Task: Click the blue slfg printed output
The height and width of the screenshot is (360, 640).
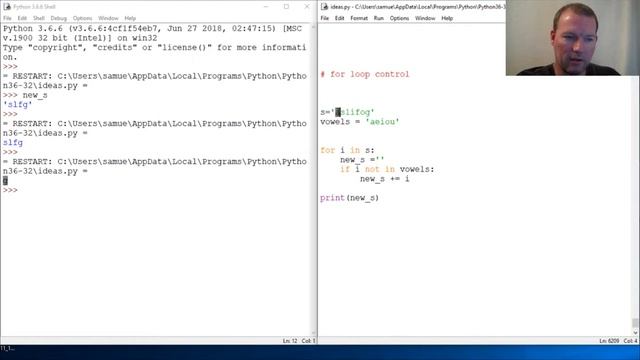Action: tap(13, 142)
